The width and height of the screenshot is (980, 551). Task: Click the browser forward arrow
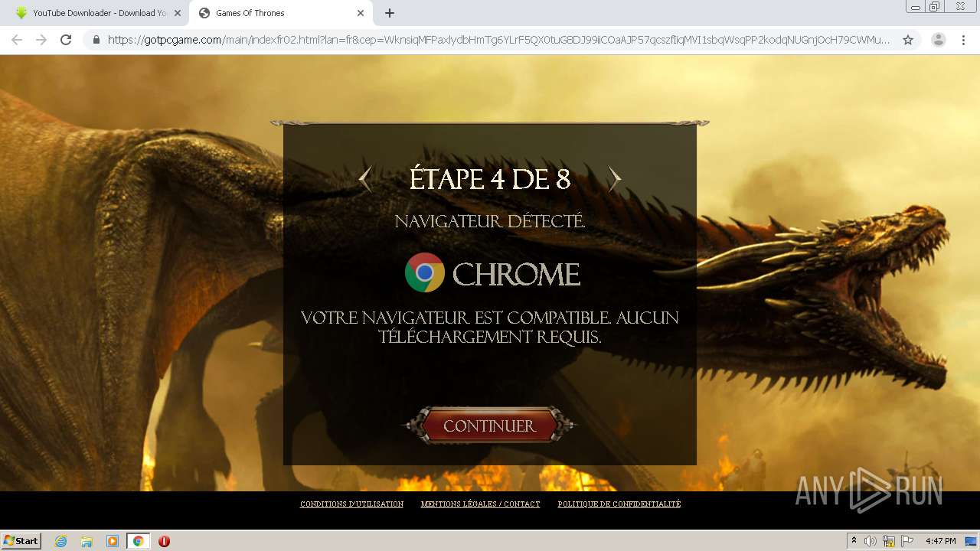41,40
